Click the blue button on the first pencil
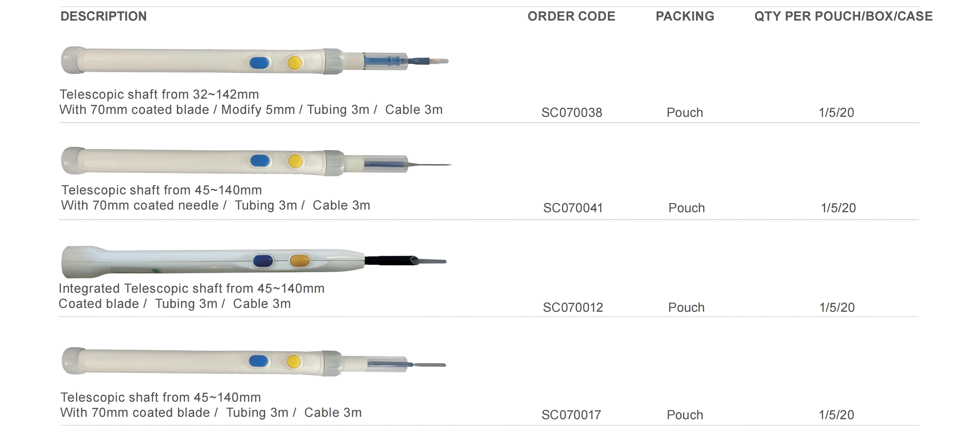The image size is (980, 432). click(x=259, y=63)
